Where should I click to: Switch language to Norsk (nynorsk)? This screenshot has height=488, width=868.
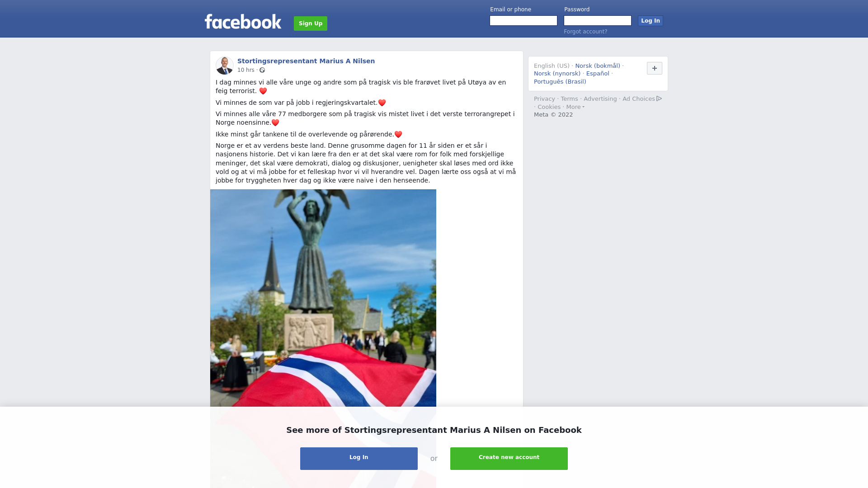557,74
